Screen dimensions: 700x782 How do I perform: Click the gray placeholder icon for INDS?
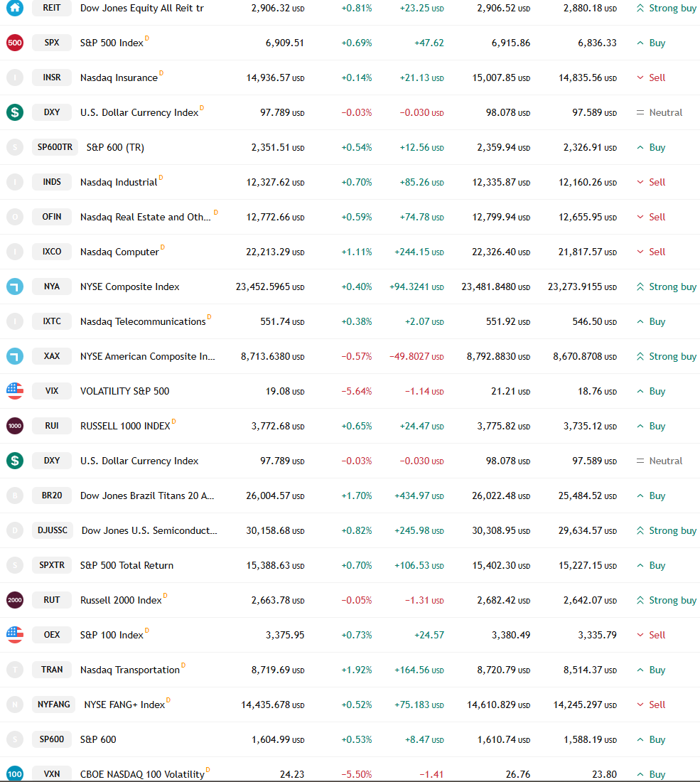(15, 182)
